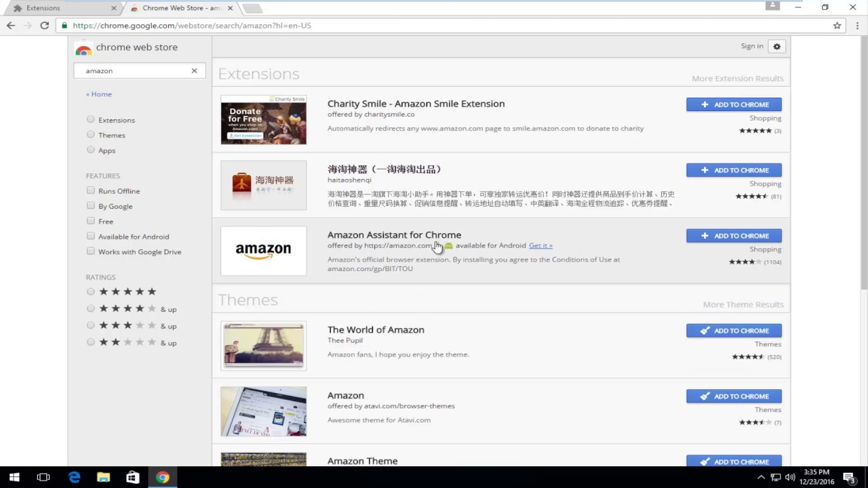Open the 海淘神器 thumbnail image
Viewport: 868px width, 488px height.
pos(264,185)
